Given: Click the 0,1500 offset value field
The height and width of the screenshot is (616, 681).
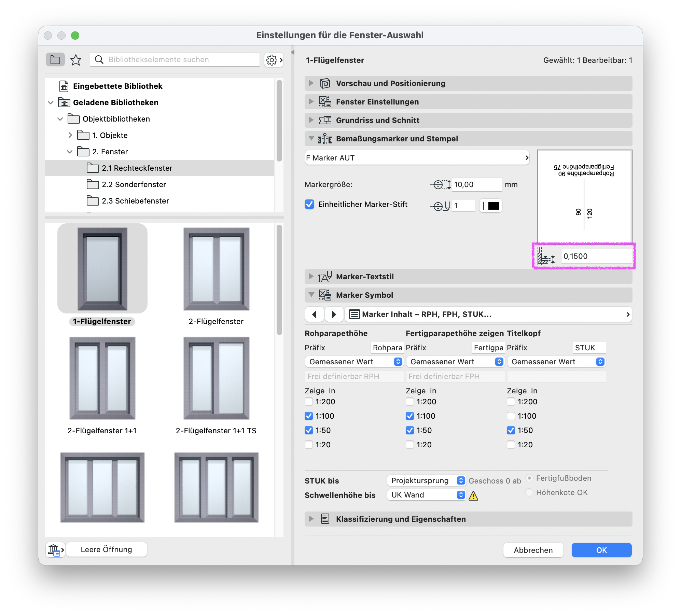Looking at the screenshot, I should coord(596,256).
